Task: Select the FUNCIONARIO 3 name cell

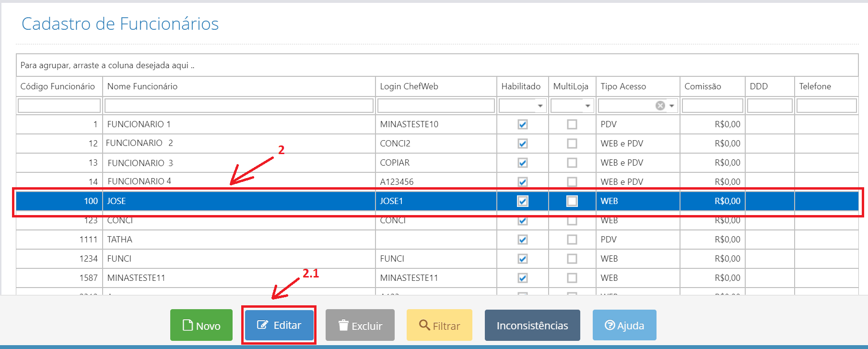Action: pyautogui.click(x=239, y=163)
